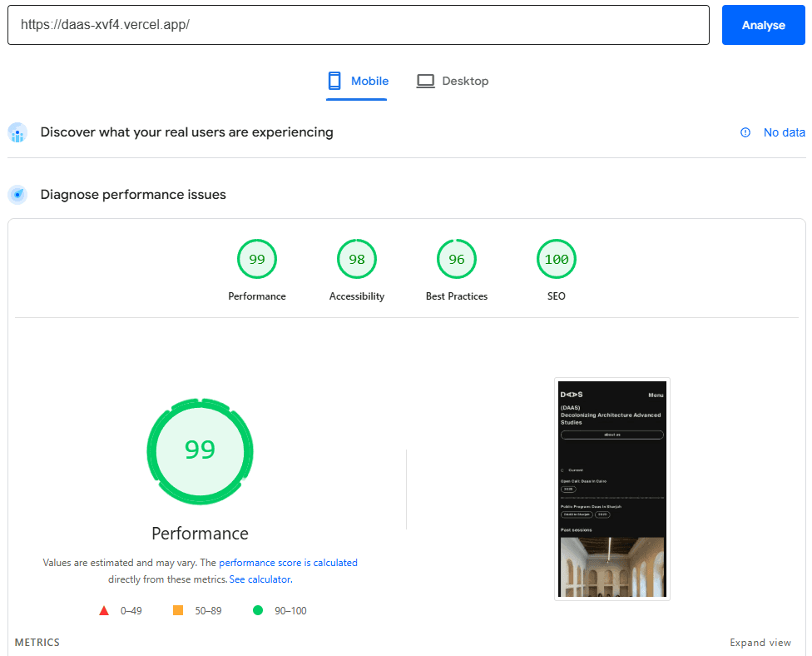
Task: Click the mobile phone icon
Action: coord(334,81)
